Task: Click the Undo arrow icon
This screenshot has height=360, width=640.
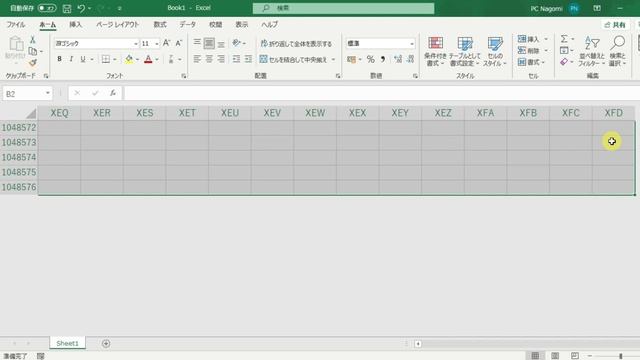Action: (81, 8)
